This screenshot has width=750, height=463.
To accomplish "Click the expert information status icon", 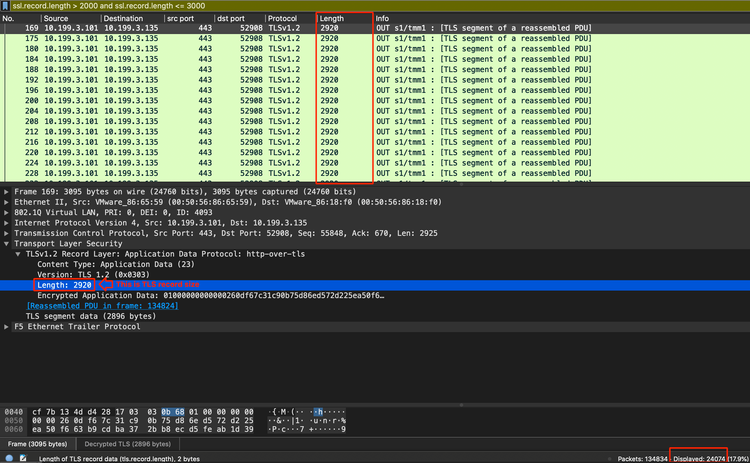I will 7,457.
